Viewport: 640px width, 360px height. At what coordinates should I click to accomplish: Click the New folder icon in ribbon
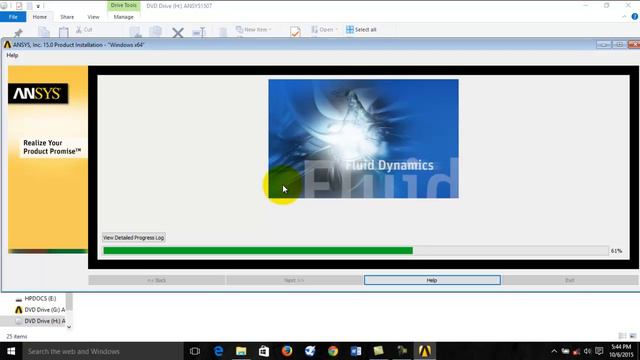[x=223, y=33]
